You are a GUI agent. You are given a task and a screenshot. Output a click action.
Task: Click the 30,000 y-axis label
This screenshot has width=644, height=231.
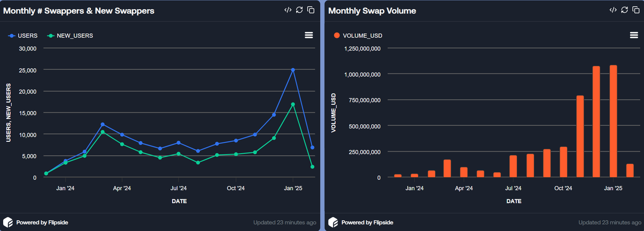[27, 48]
